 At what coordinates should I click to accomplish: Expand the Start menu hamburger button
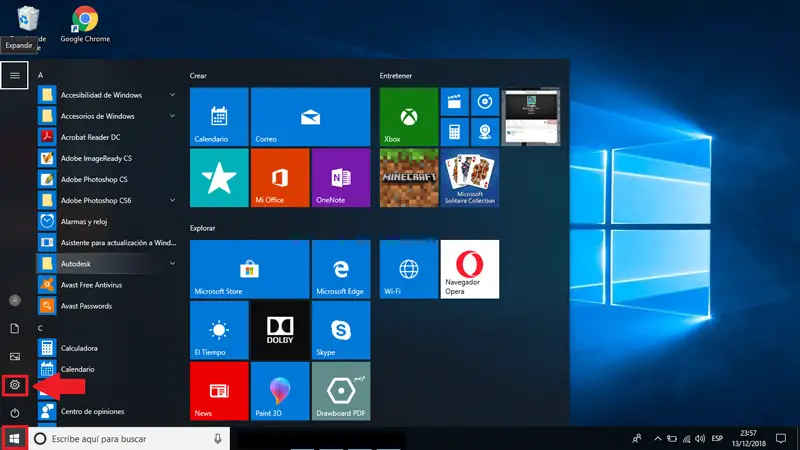pyautogui.click(x=14, y=76)
